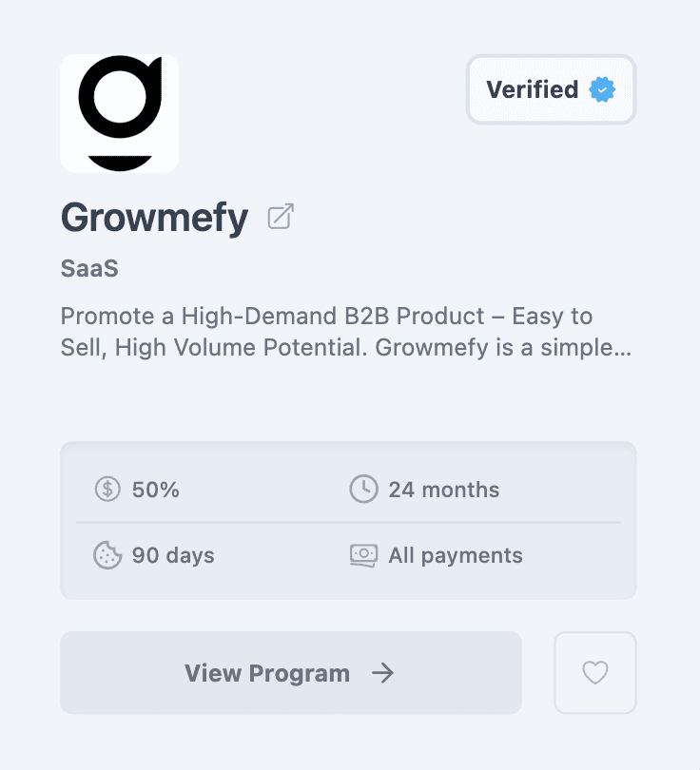
Task: Select the payment methods icon
Action: [363, 555]
